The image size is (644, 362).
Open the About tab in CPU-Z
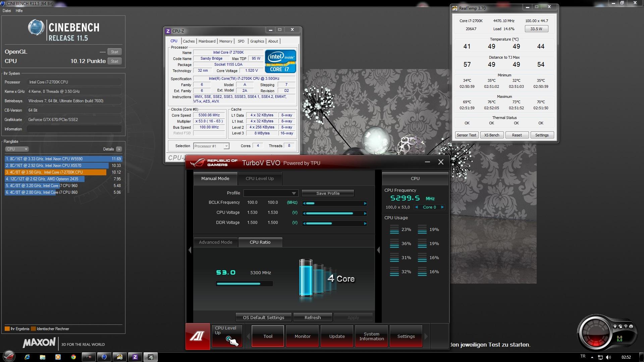coord(273,41)
